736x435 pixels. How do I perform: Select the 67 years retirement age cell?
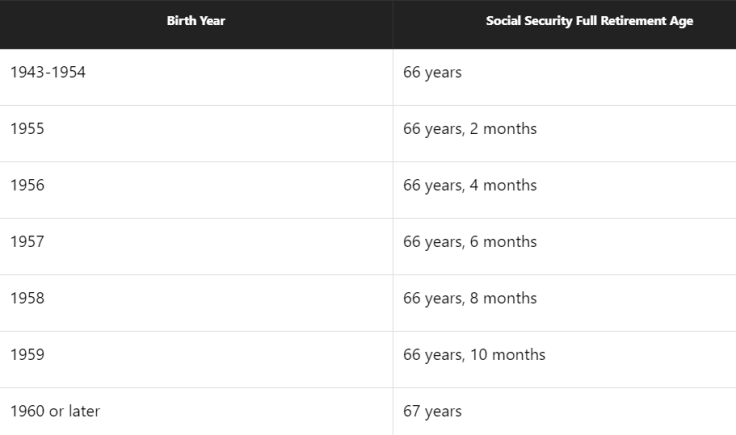(x=564, y=412)
